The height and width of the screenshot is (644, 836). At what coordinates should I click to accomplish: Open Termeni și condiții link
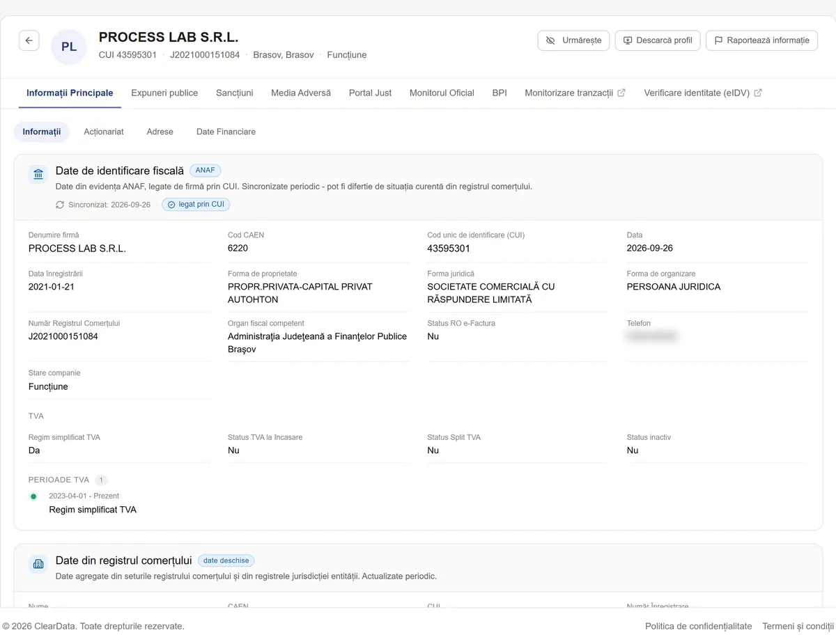pos(798,626)
